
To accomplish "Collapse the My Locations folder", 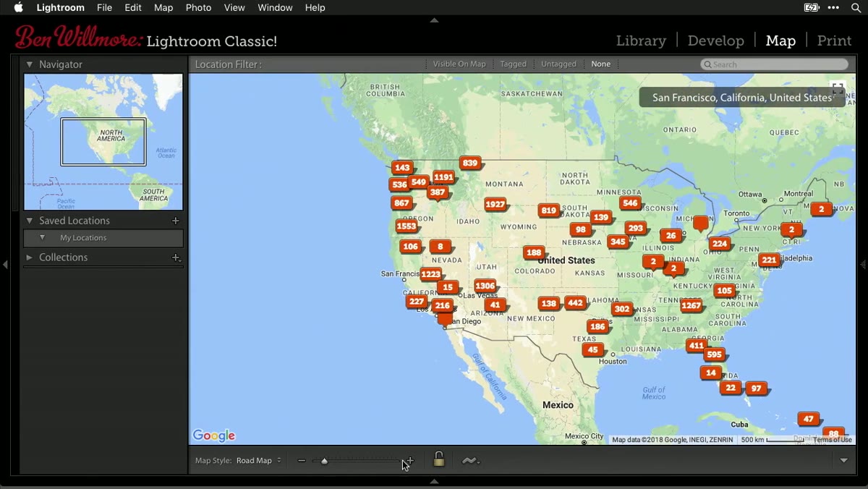I will click(x=43, y=237).
